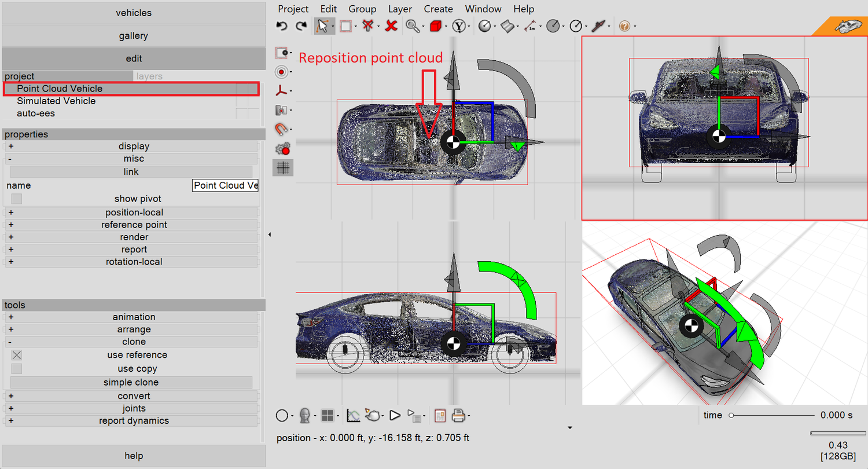Screen dimensions: 868x469
Task: Check the use copy checkbox
Action: (17, 369)
